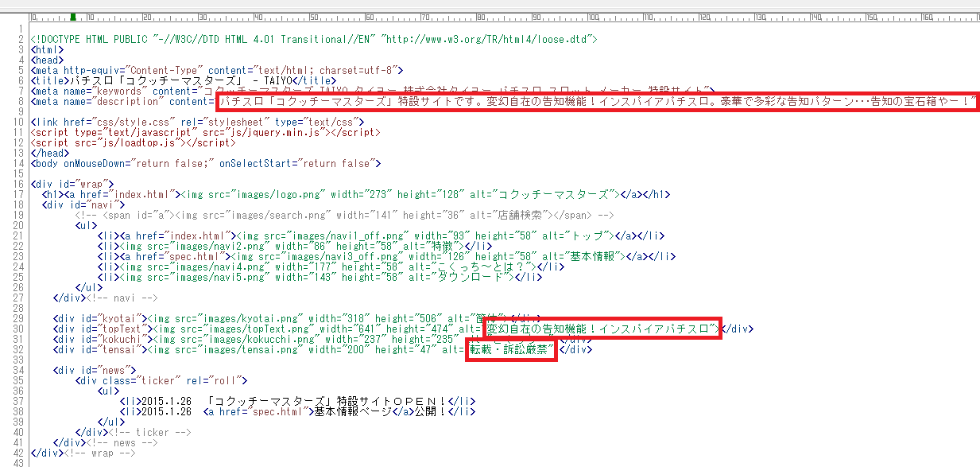Click the commented-out search.png span line

(x=344, y=215)
